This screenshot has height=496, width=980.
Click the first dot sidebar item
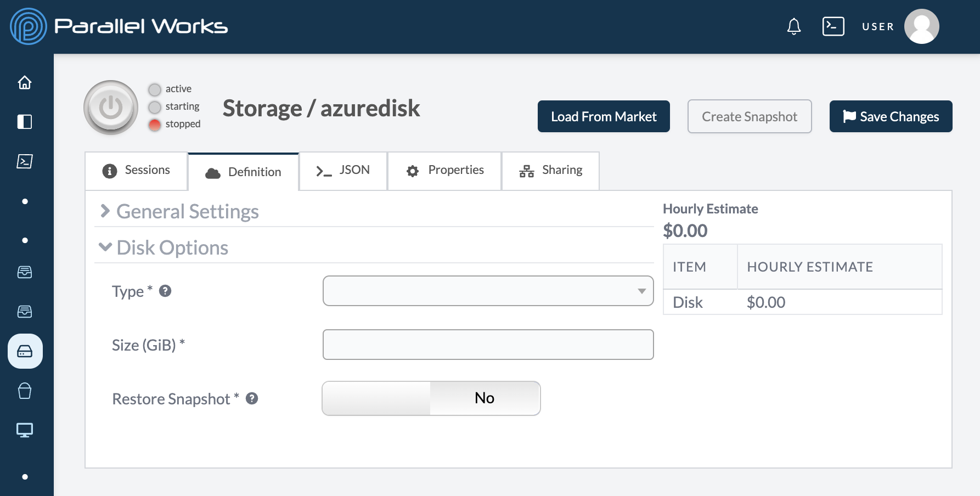tap(25, 201)
